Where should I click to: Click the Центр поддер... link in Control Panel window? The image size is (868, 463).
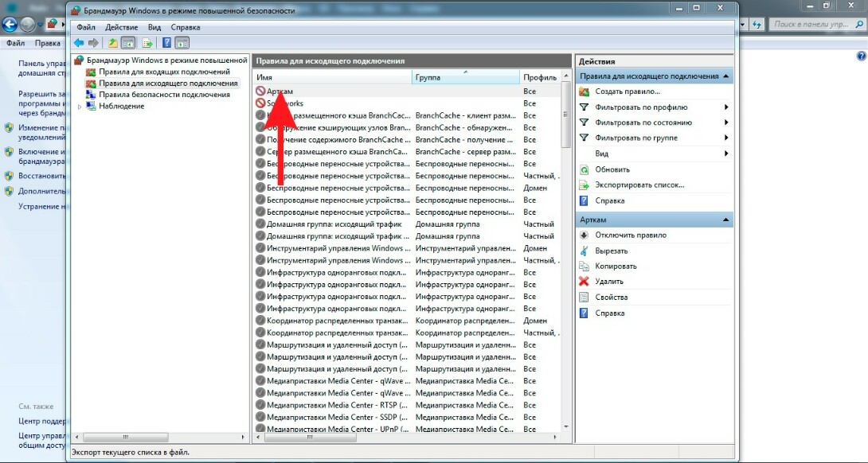pyautogui.click(x=43, y=422)
